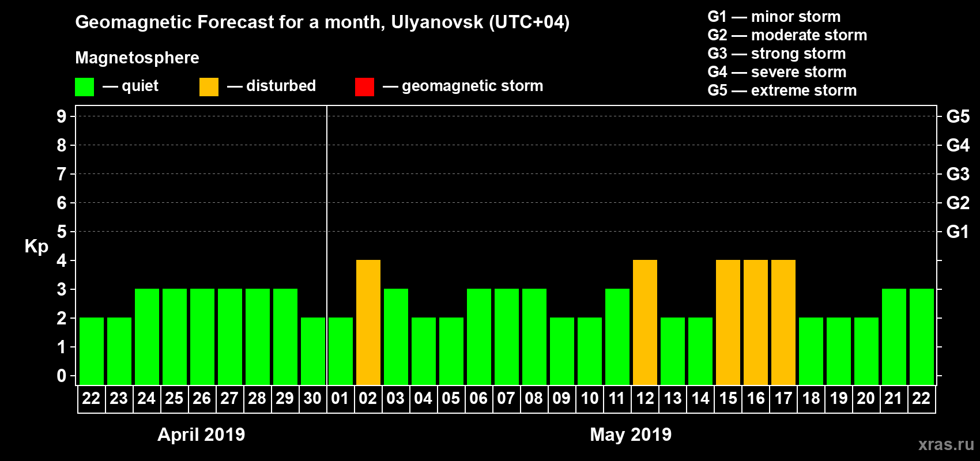Click the G3 label on right axis

click(958, 174)
